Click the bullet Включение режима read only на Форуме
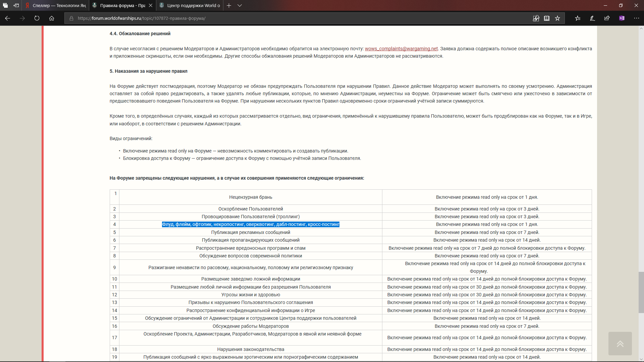Screen dimensions: 644x362 pos(235,151)
